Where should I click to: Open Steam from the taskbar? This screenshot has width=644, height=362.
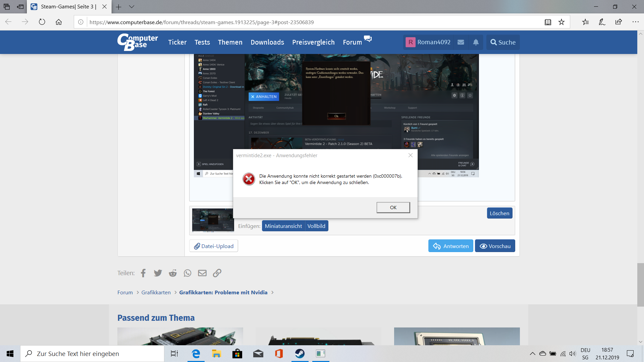pos(300,354)
